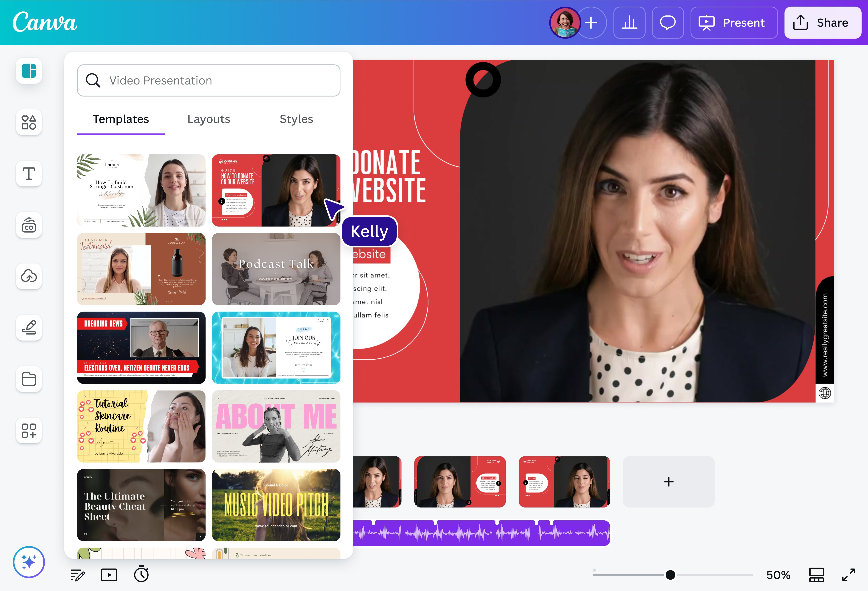
Task: Open the comments speech bubble icon
Action: pyautogui.click(x=667, y=23)
